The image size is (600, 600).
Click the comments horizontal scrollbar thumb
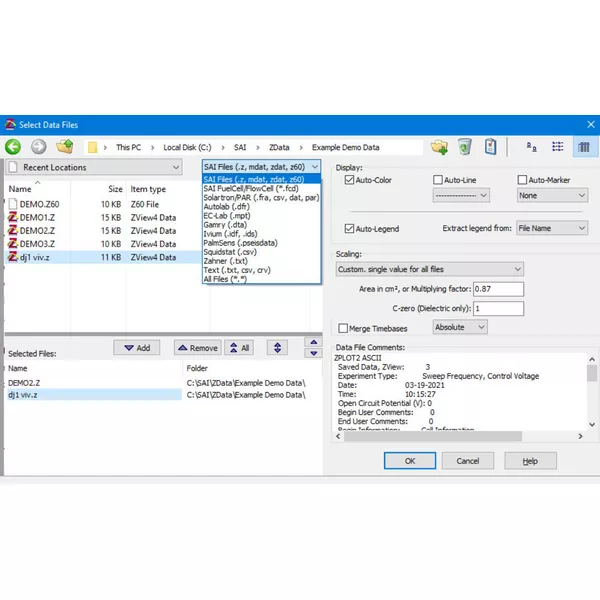pyautogui.click(x=432, y=436)
